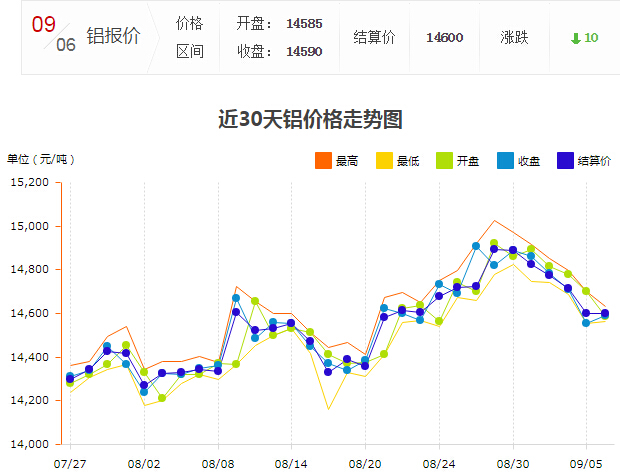Click the purple 结算价 legend swatch
The width and height of the screenshot is (620, 476).
point(565,161)
